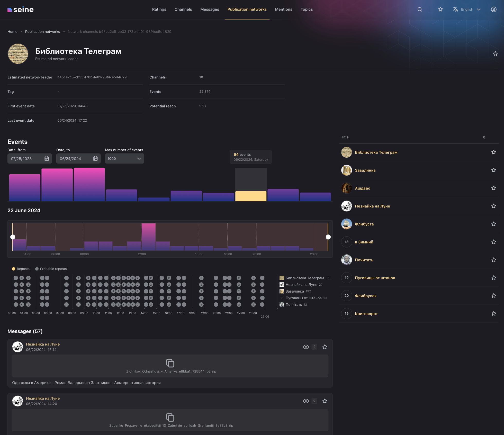The height and width of the screenshot is (435, 504).
Task: Drag the timeline marker on 22 June chart
Action: pos(12,237)
